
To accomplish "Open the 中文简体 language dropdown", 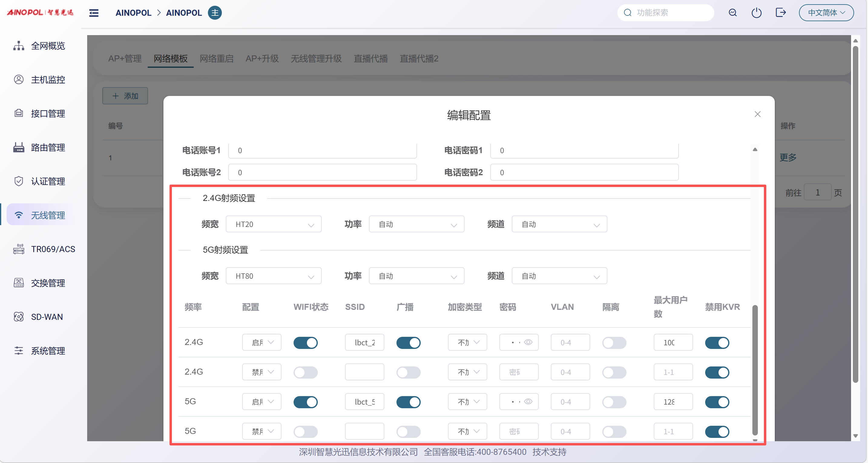I will point(826,13).
